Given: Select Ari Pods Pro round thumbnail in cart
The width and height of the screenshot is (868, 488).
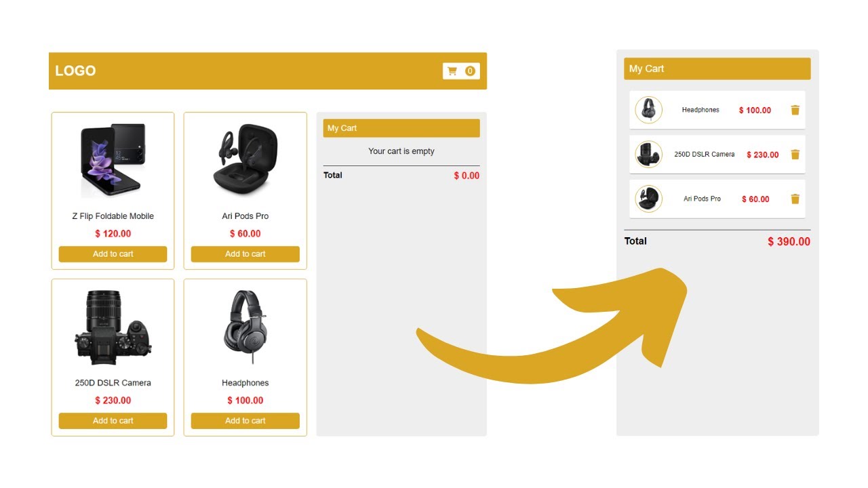Looking at the screenshot, I should pos(649,199).
